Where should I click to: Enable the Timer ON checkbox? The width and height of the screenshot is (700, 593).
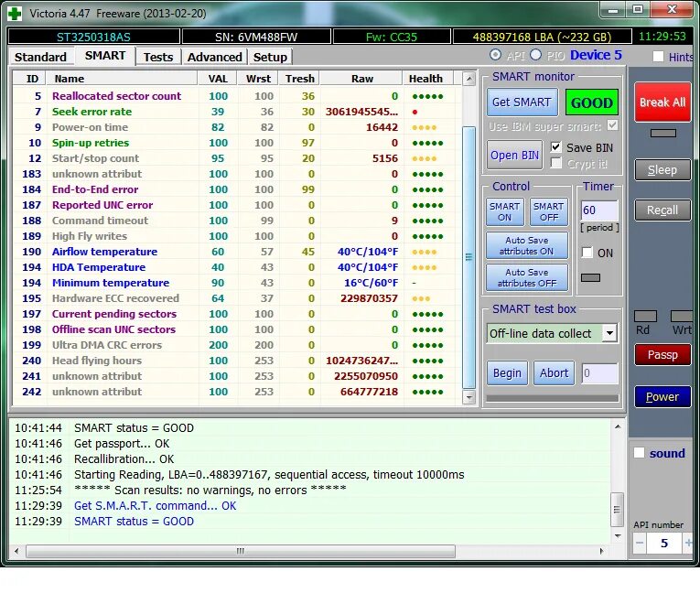(587, 253)
